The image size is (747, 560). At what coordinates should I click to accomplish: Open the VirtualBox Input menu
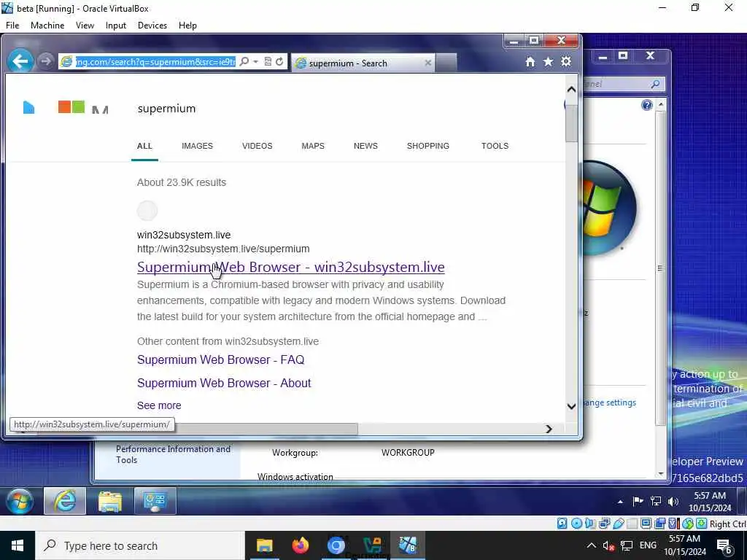pos(116,26)
